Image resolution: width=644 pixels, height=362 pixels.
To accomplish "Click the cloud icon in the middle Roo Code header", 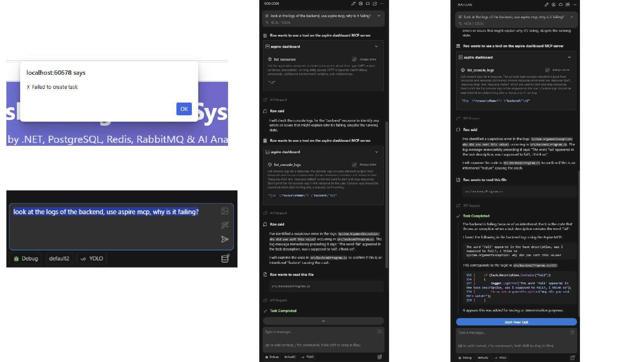I will [x=368, y=4].
